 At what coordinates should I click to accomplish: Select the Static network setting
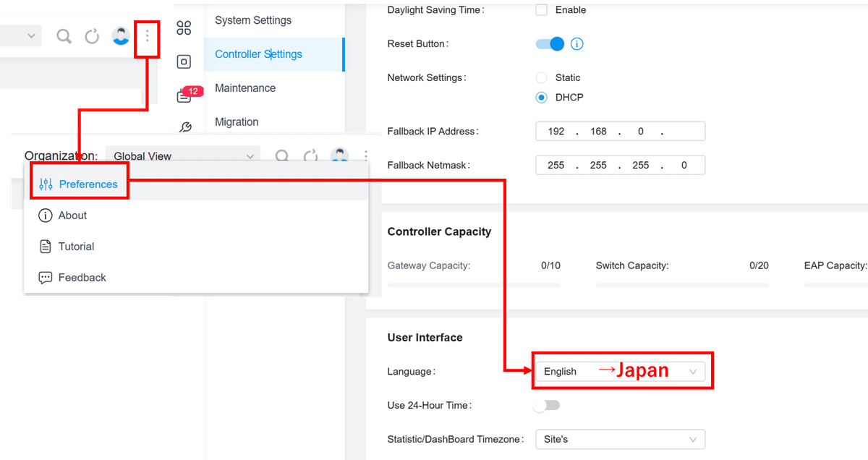tap(540, 77)
